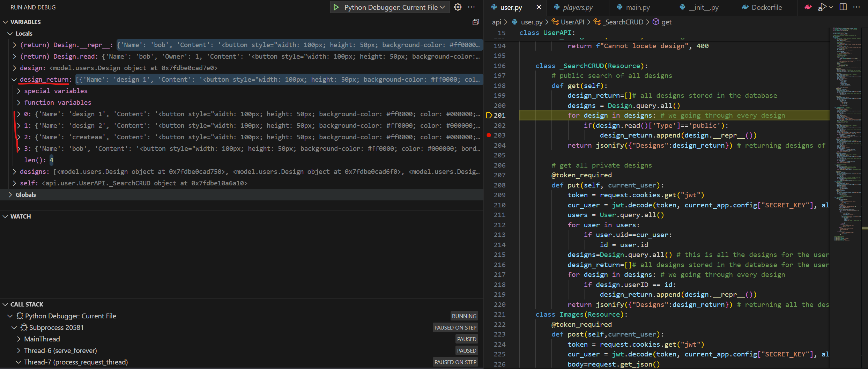Expand Thread-6 (serve_forever)

click(18, 350)
